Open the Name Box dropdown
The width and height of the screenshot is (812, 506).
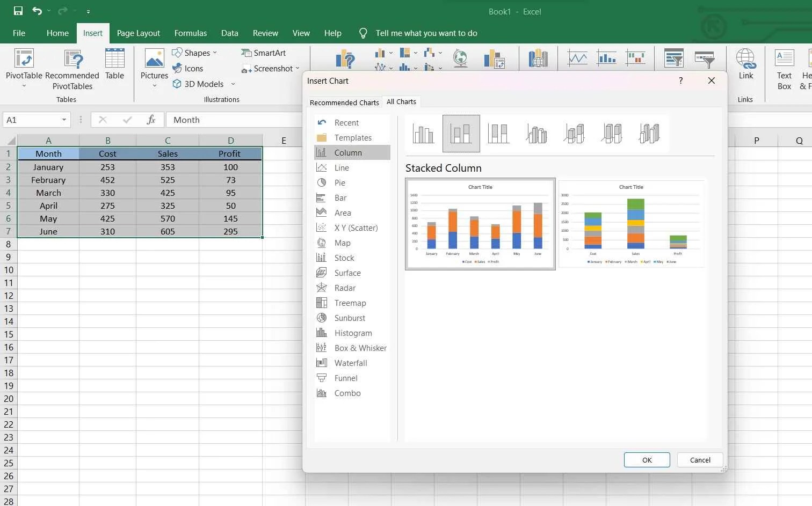click(x=63, y=120)
